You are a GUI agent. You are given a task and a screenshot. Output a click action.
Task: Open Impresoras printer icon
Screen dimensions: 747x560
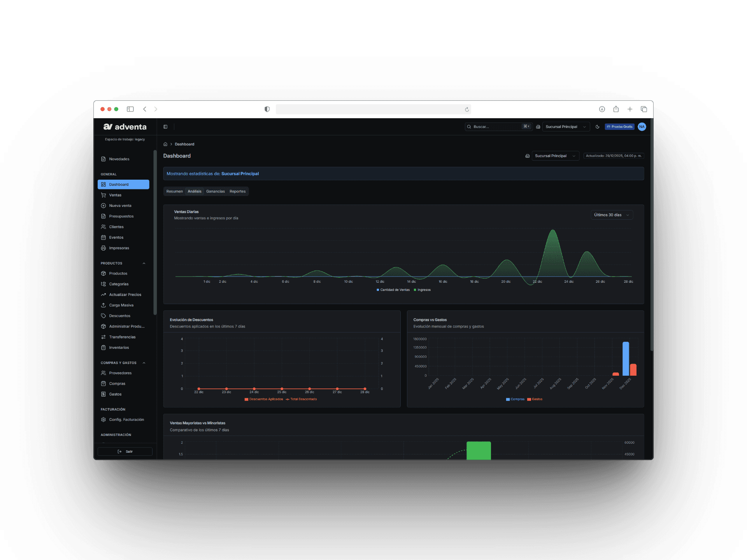pos(103,248)
